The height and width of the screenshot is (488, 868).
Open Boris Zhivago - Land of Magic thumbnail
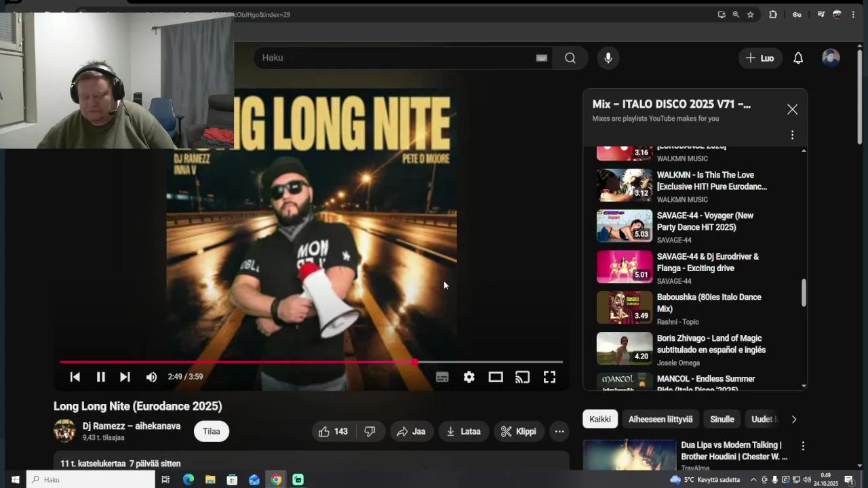click(625, 348)
